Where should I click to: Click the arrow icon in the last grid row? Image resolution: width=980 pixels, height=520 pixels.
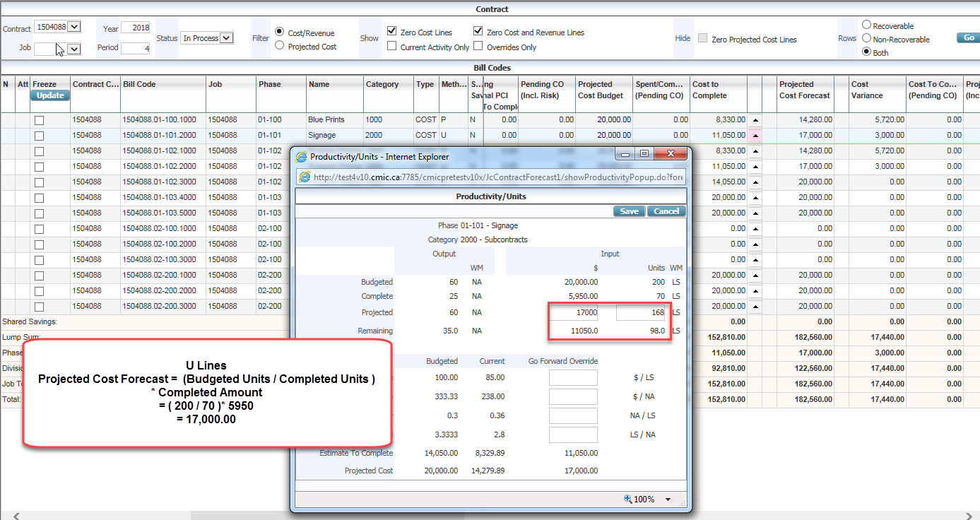click(755, 306)
